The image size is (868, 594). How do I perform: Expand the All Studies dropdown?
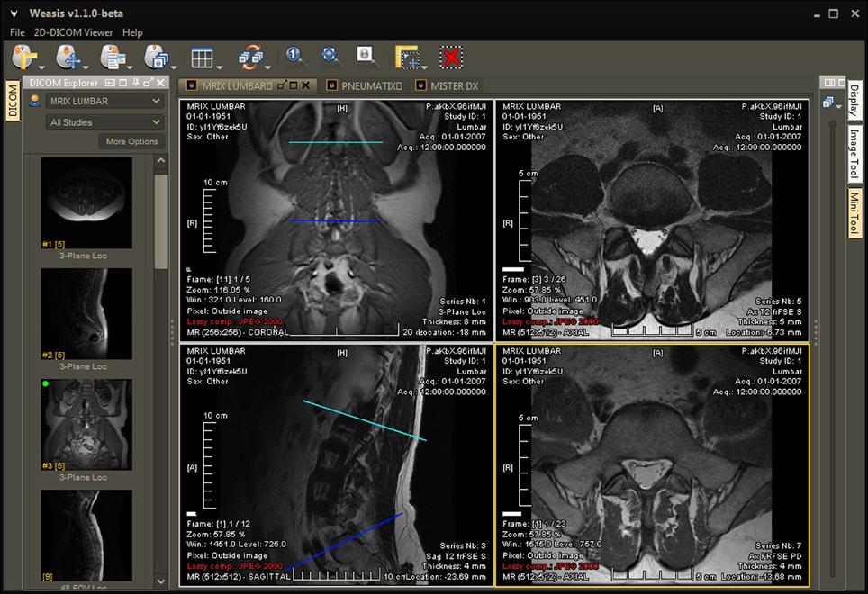point(104,122)
